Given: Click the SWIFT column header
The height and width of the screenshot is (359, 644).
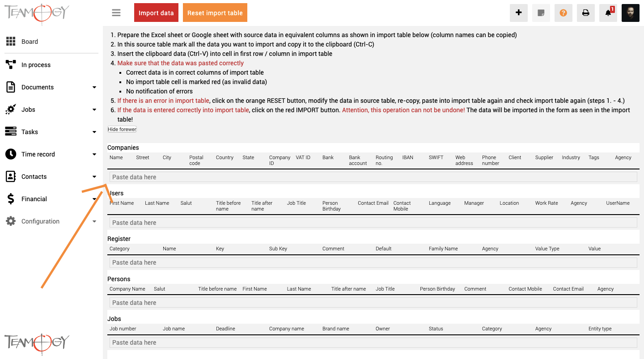Looking at the screenshot, I should pyautogui.click(x=436, y=157).
